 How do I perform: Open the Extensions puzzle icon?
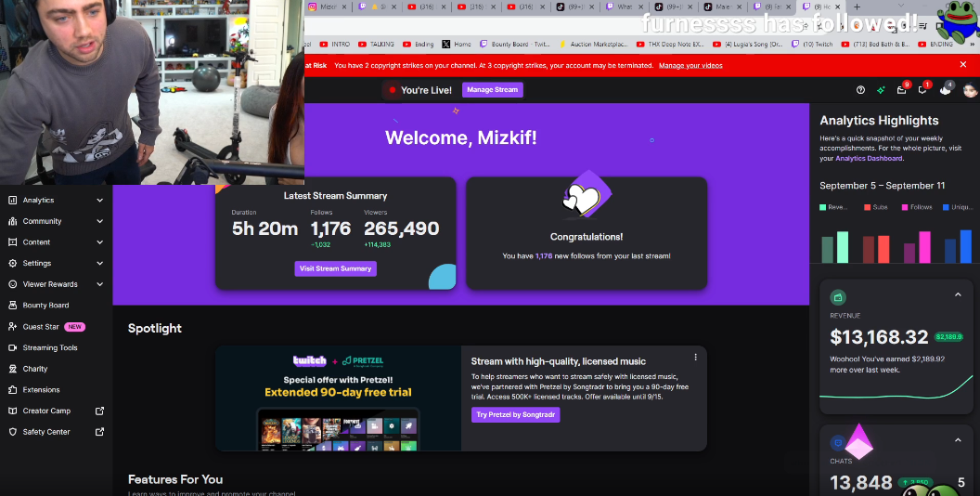[x=13, y=390]
